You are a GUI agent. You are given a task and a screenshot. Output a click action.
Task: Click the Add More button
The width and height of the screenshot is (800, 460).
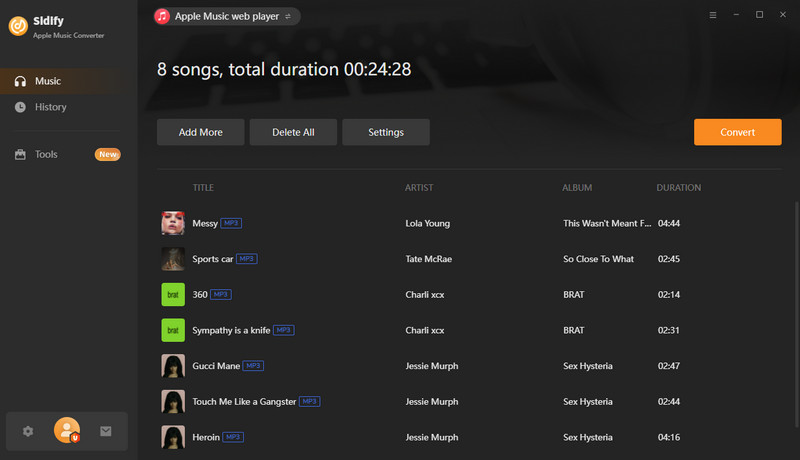[x=201, y=132]
